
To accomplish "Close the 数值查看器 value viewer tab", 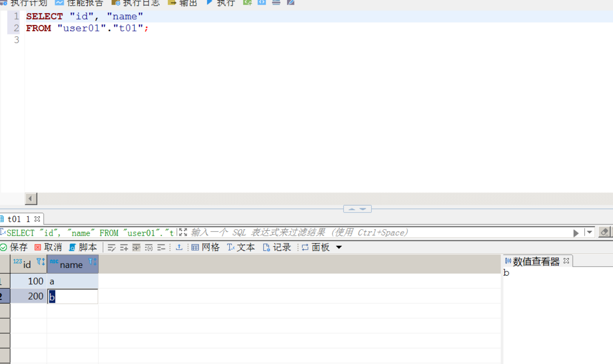I will 566,261.
